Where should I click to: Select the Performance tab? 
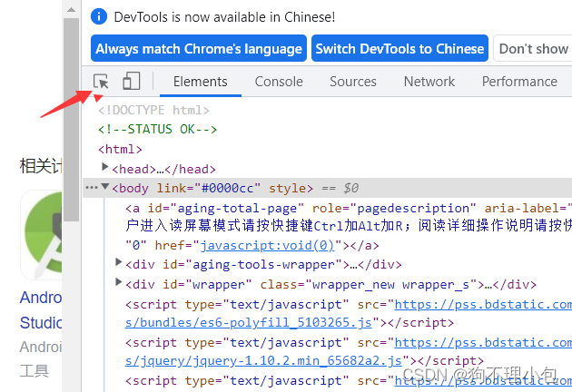519,82
